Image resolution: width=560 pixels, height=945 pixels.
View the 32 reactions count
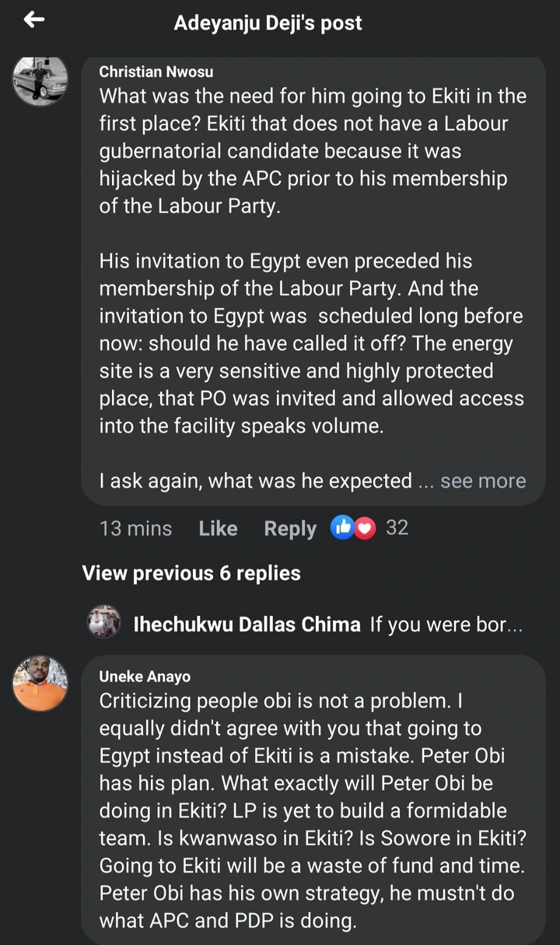[x=397, y=528]
